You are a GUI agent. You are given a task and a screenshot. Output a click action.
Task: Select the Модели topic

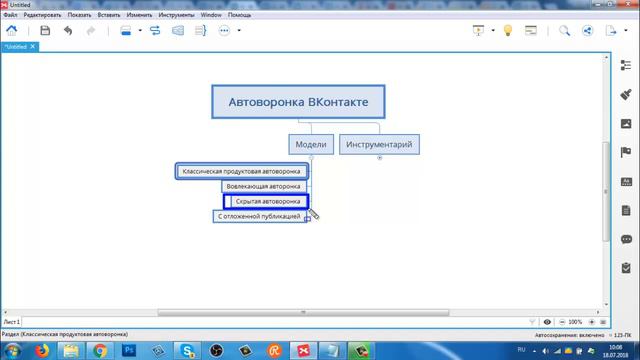pyautogui.click(x=311, y=144)
